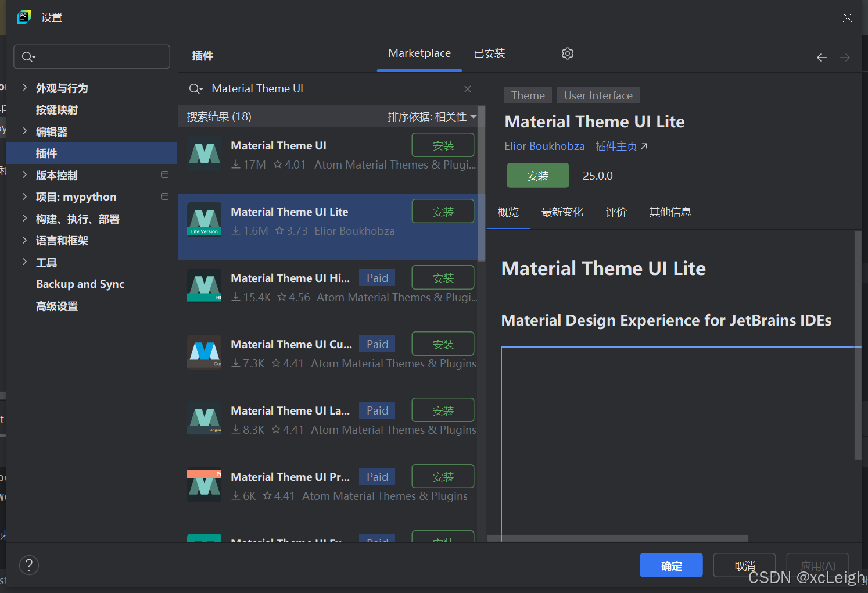Expand the 语言和框架 group
868x593 pixels.
[24, 240]
